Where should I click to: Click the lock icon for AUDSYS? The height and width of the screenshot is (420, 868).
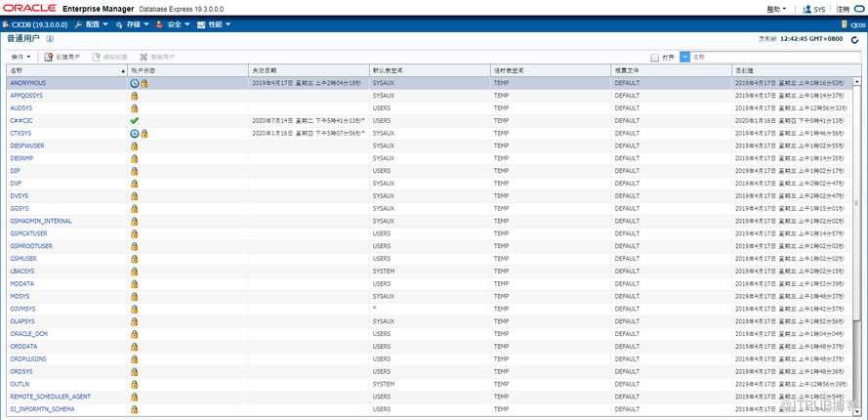pos(134,108)
